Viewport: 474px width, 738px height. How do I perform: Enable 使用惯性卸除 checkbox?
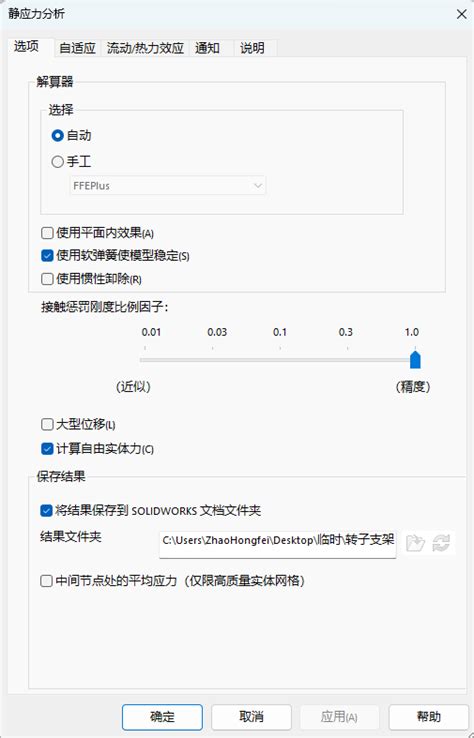click(47, 279)
